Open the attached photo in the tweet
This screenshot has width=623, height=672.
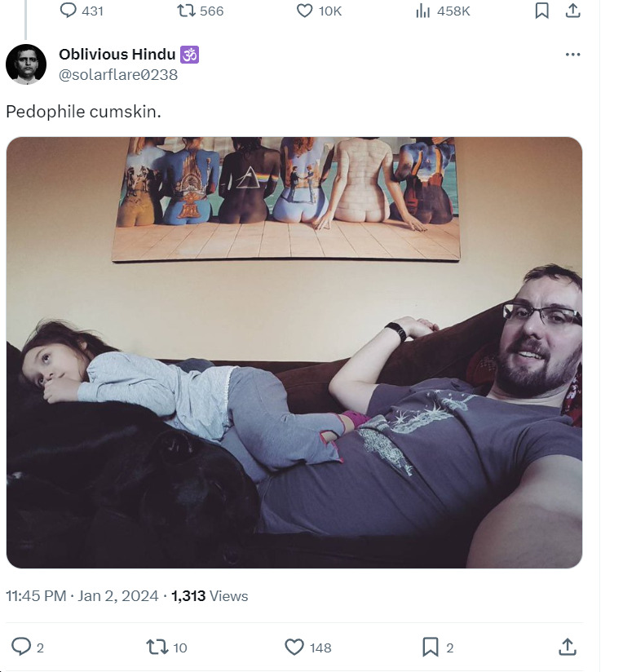(x=294, y=352)
